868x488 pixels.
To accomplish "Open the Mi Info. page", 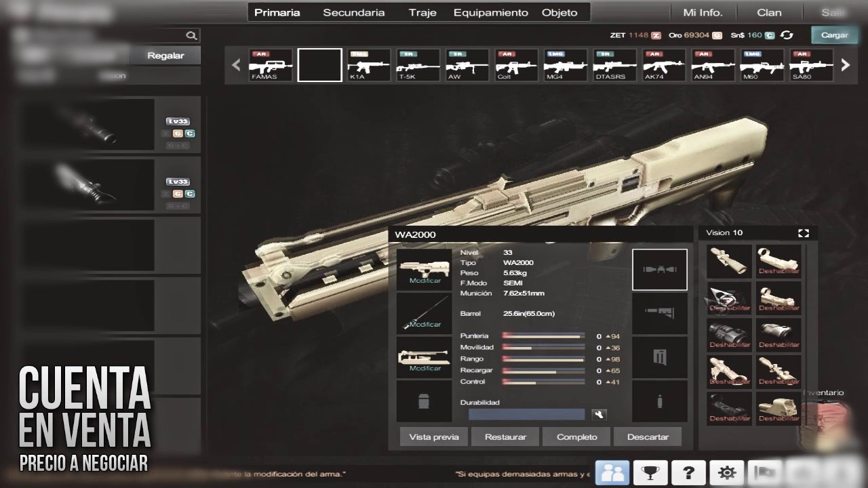I will point(703,12).
